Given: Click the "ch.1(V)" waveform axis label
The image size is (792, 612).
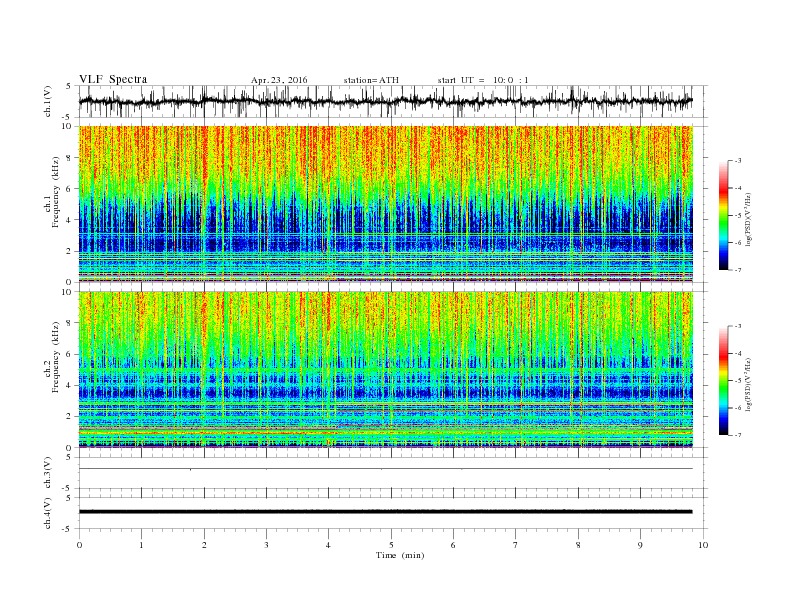Looking at the screenshot, I should click(x=48, y=101).
